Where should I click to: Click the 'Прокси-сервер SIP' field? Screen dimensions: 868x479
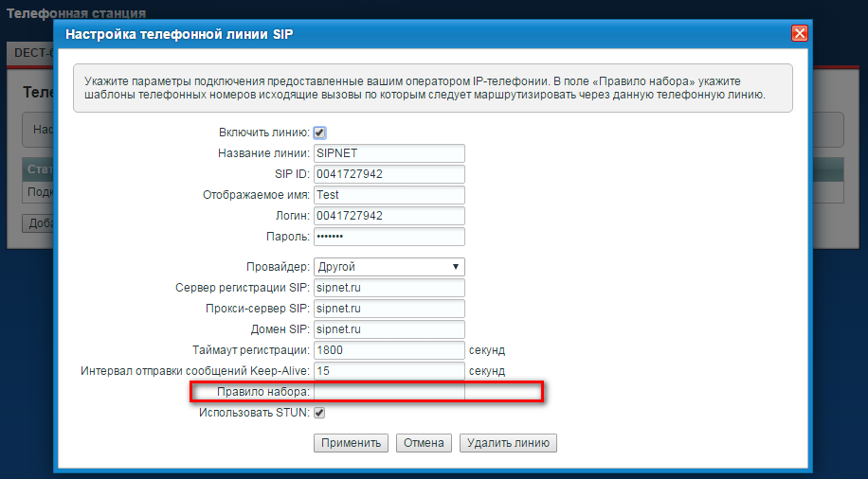pos(389,309)
